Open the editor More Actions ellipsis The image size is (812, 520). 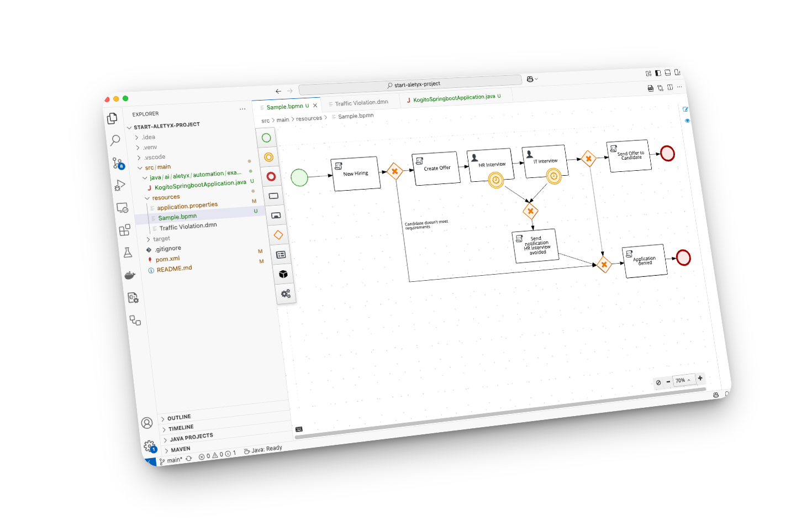point(680,86)
